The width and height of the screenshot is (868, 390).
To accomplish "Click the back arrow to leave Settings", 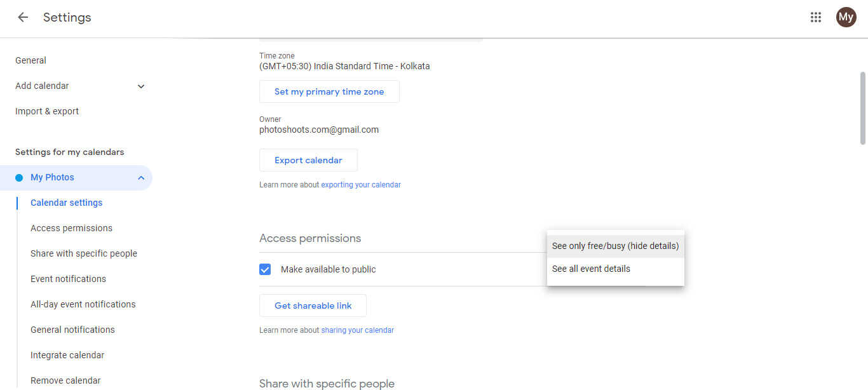I will point(23,17).
